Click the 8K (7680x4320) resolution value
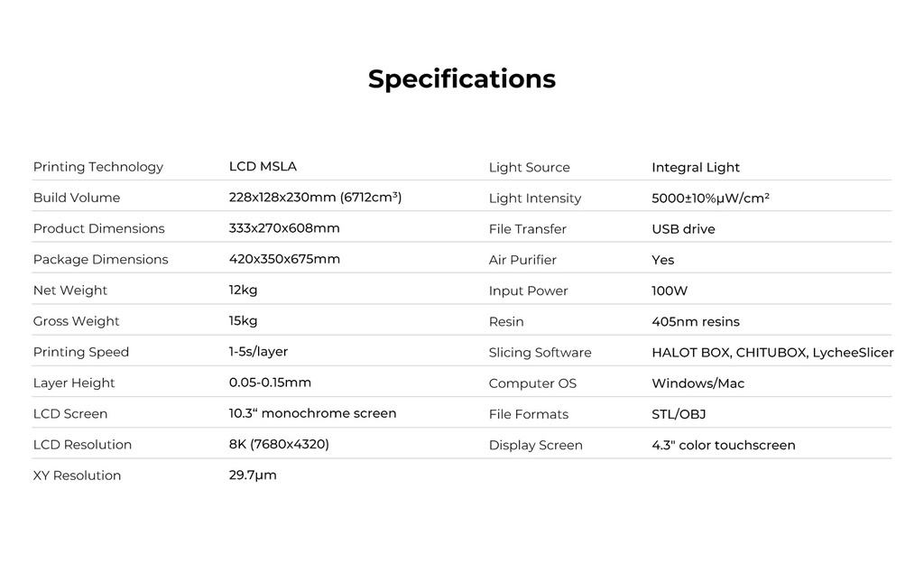This screenshot has width=924, height=563. [279, 444]
